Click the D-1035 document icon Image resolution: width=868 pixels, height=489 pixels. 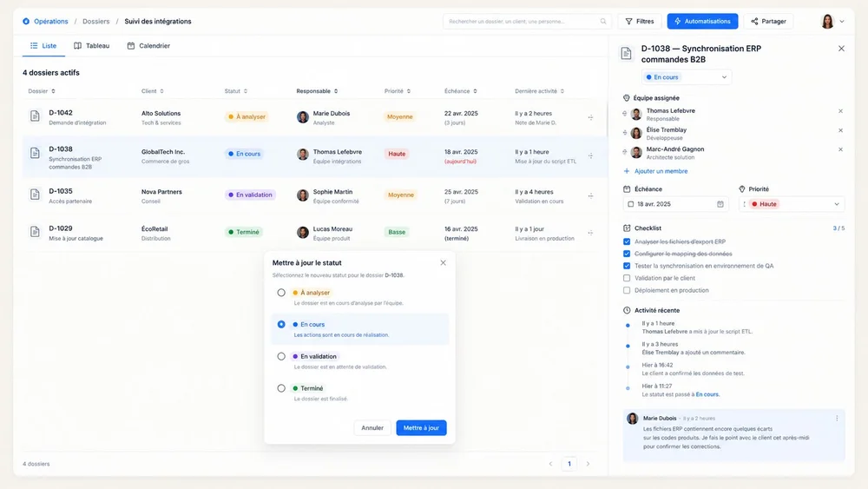coord(35,195)
